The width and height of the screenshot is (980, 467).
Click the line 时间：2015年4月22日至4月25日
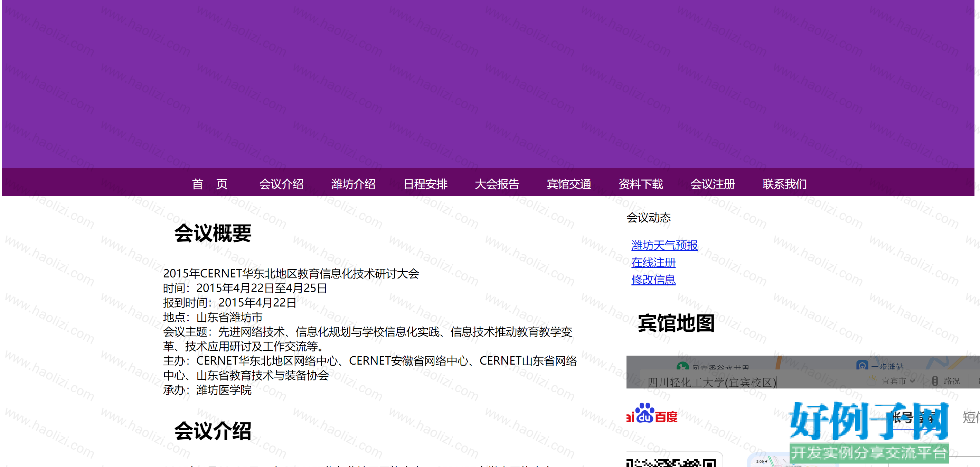click(x=245, y=288)
